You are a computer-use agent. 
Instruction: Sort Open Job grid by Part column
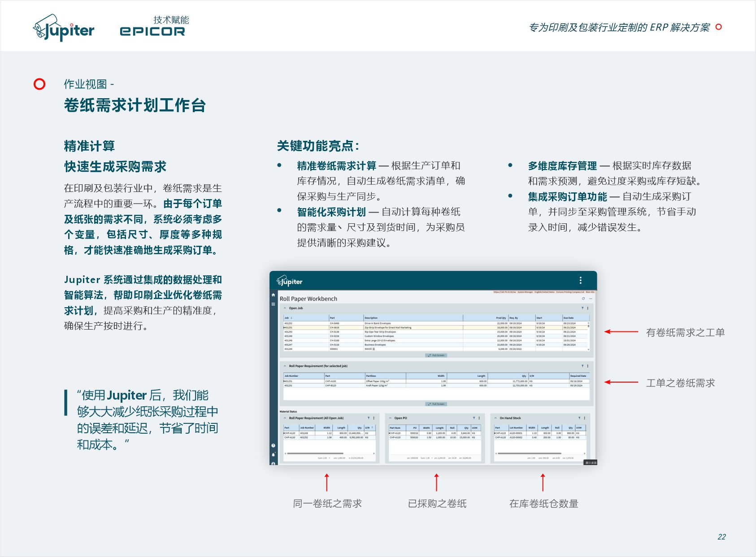(346, 318)
